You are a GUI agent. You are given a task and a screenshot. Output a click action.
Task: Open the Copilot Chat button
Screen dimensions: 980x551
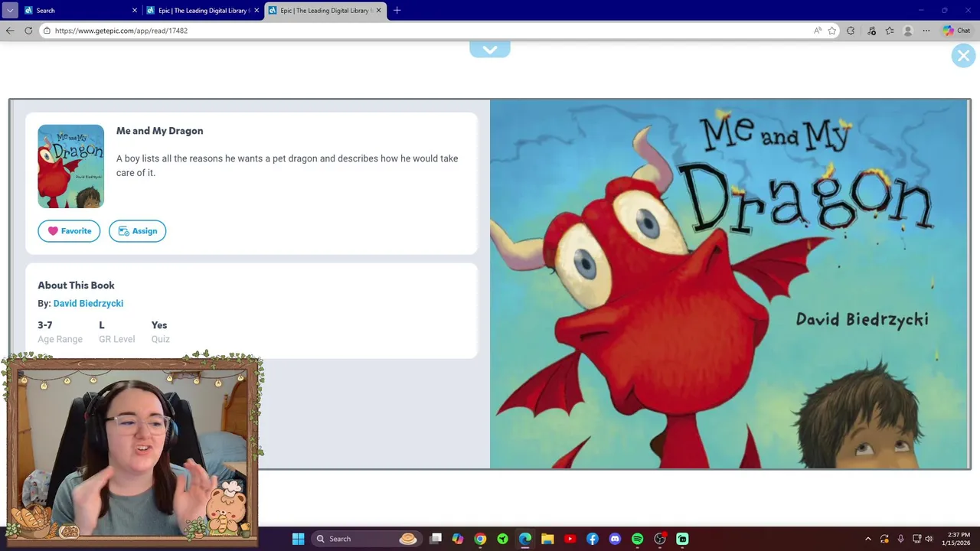click(957, 31)
